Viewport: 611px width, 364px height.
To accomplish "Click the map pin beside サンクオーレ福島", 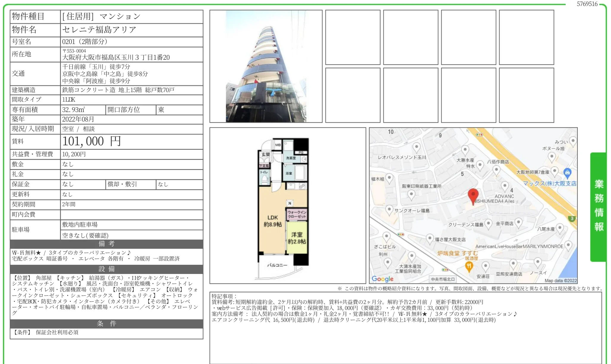I will pos(389,209).
